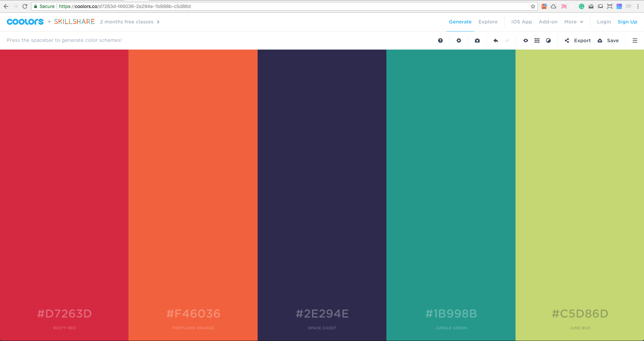The height and width of the screenshot is (341, 644).
Task: Open the hamburger menu
Action: pyautogui.click(x=635, y=40)
